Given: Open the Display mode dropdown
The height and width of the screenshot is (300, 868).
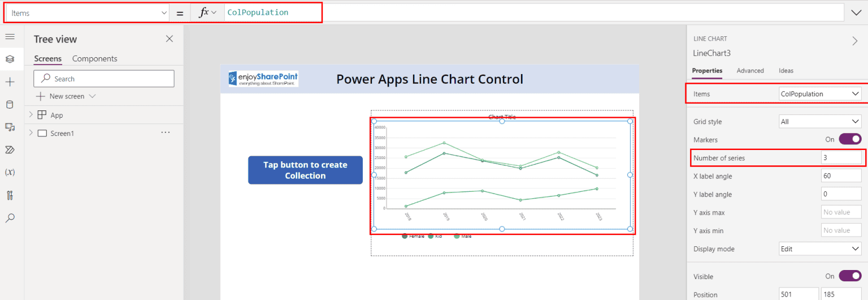Looking at the screenshot, I should [x=819, y=248].
